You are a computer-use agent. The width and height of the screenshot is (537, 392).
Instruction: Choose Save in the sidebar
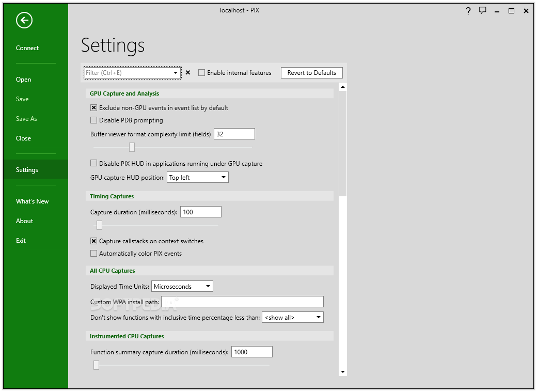22,99
